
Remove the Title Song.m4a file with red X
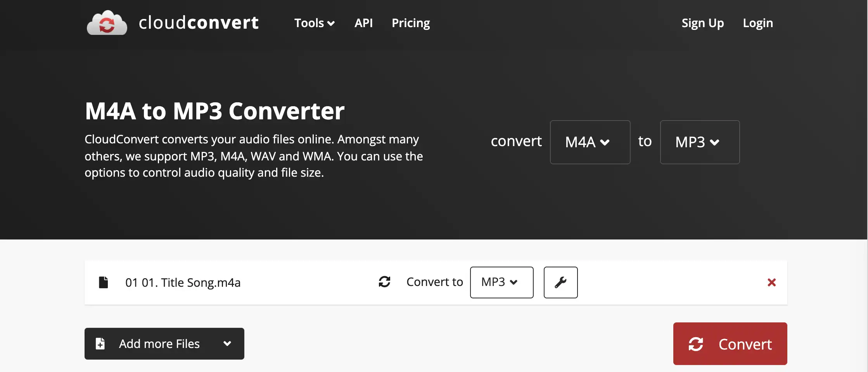[771, 282]
